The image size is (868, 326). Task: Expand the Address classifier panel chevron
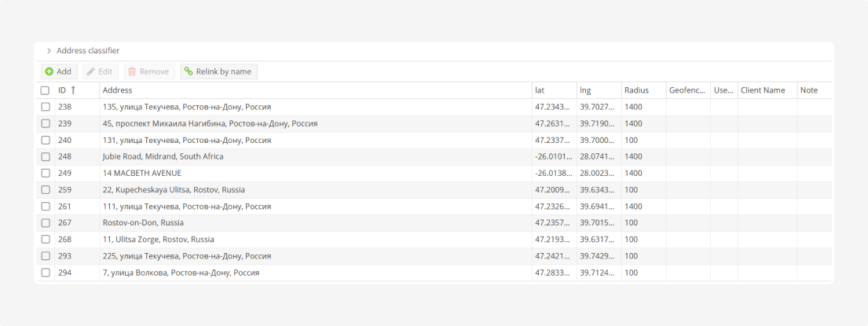(49, 51)
